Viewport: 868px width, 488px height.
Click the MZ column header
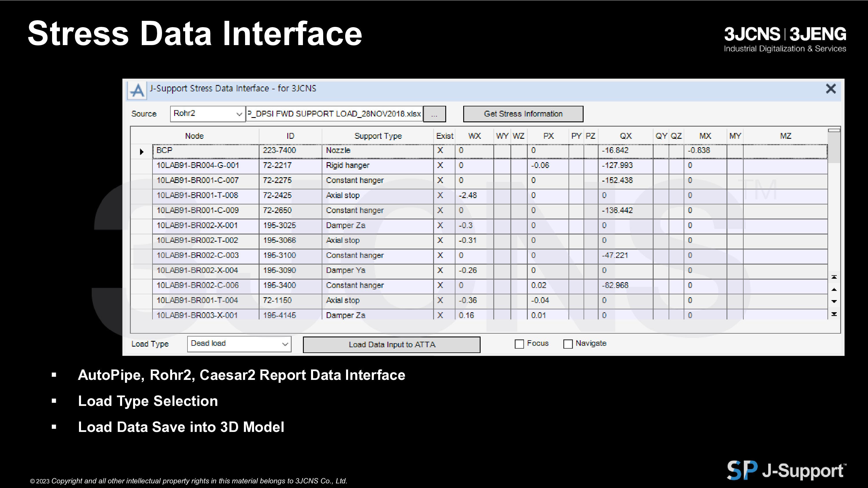pos(785,136)
